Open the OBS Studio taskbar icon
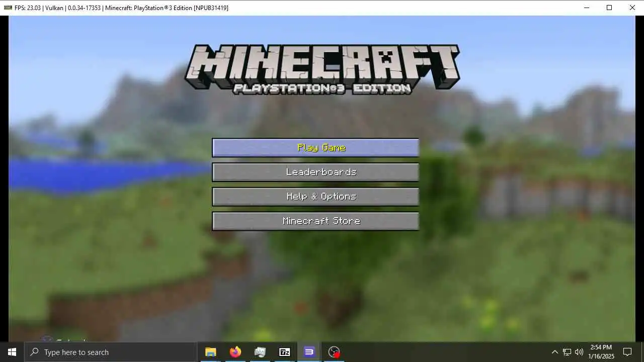 click(334, 352)
